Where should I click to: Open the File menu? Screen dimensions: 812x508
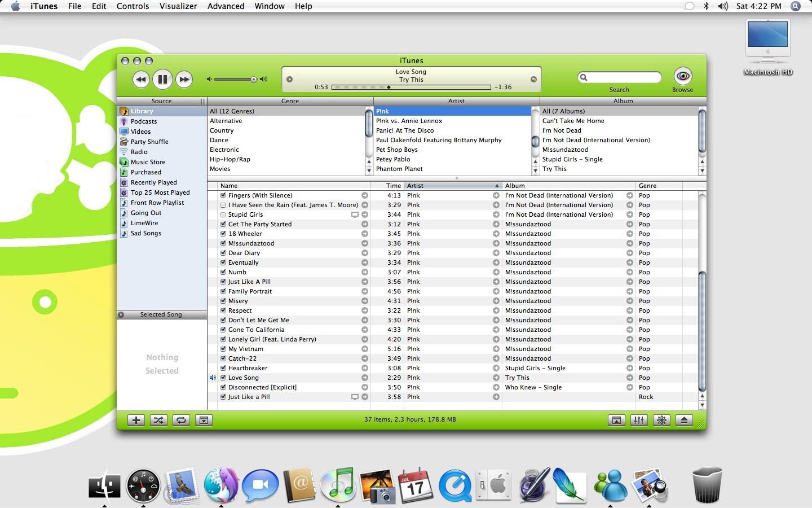click(x=74, y=6)
